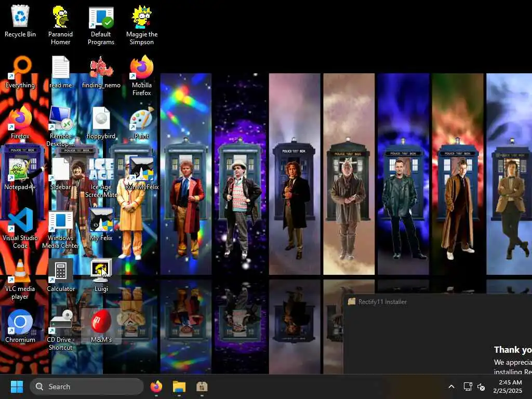Open Mozilla Firefox desktop shortcut

coord(142,76)
